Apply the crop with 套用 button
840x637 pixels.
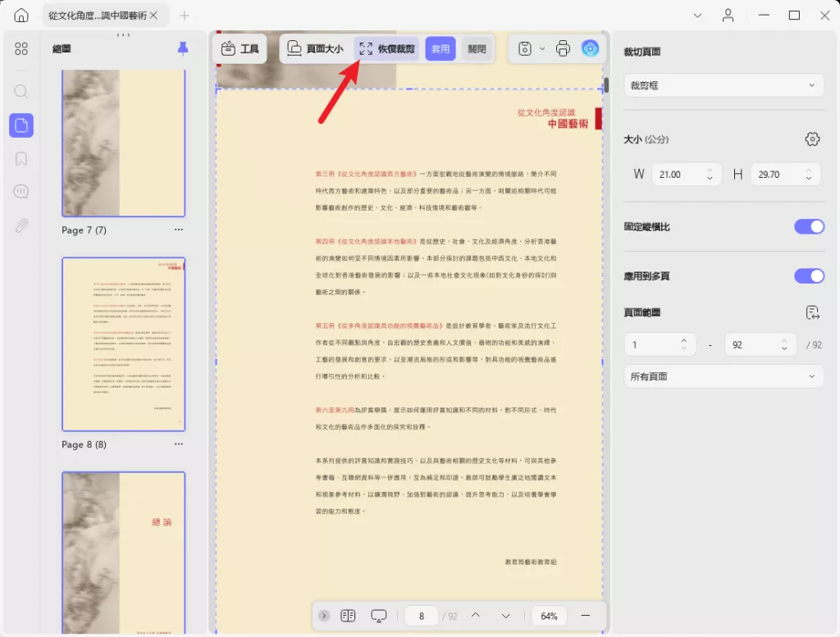tap(441, 48)
